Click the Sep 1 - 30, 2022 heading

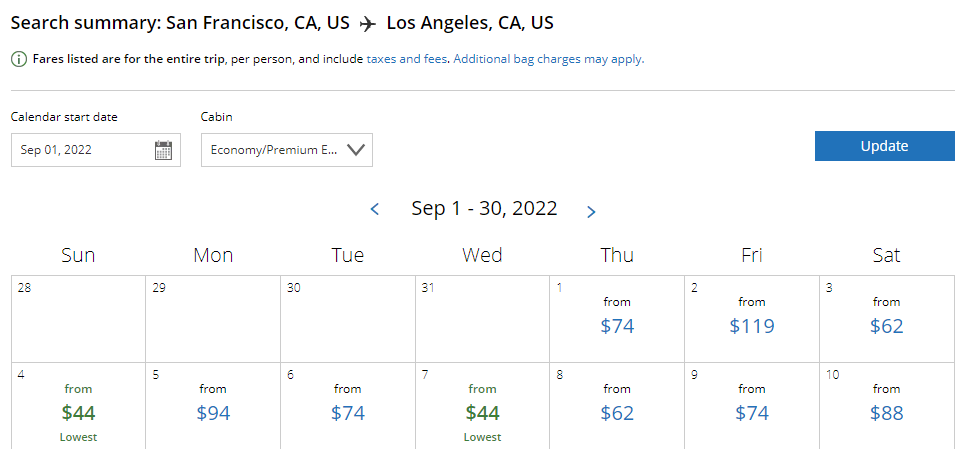tap(484, 209)
